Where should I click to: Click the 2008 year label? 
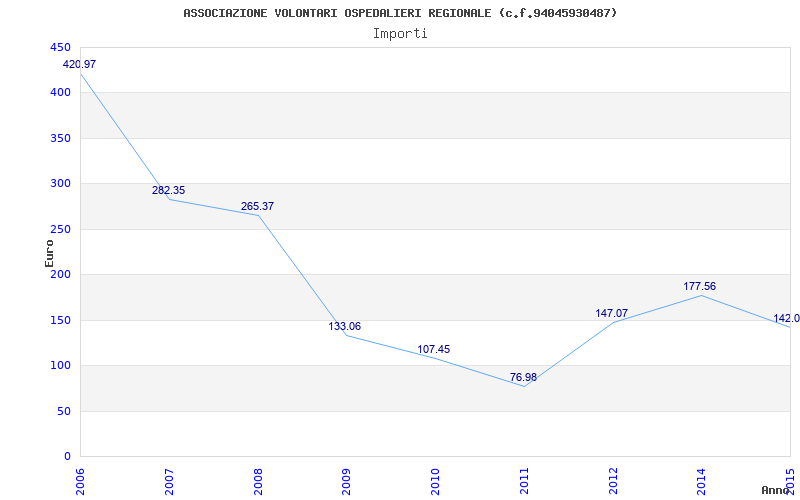click(x=258, y=481)
